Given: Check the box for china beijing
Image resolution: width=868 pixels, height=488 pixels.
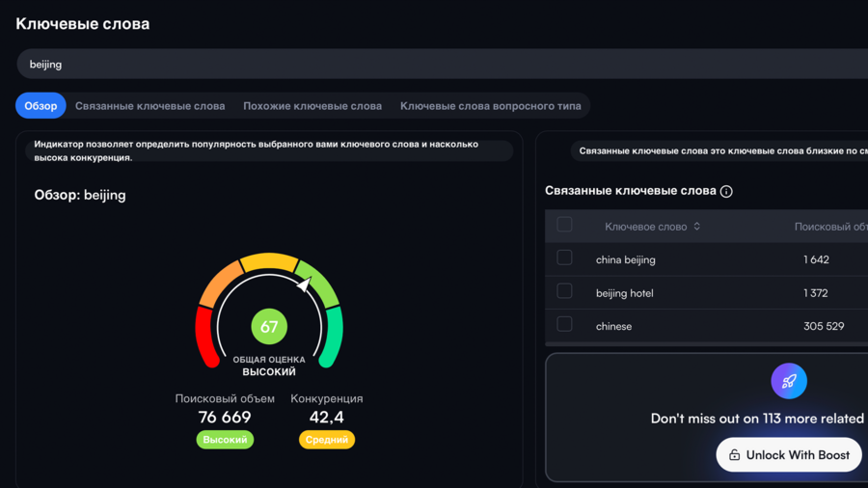Looking at the screenshot, I should (564, 258).
